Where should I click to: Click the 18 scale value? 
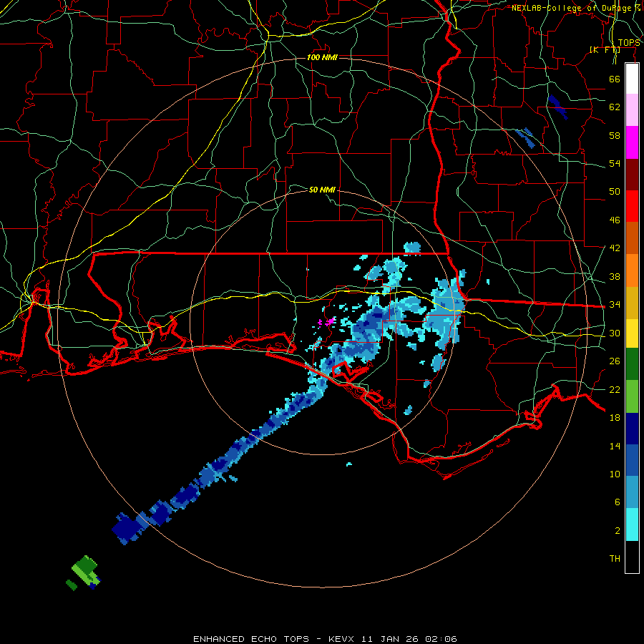(x=615, y=418)
